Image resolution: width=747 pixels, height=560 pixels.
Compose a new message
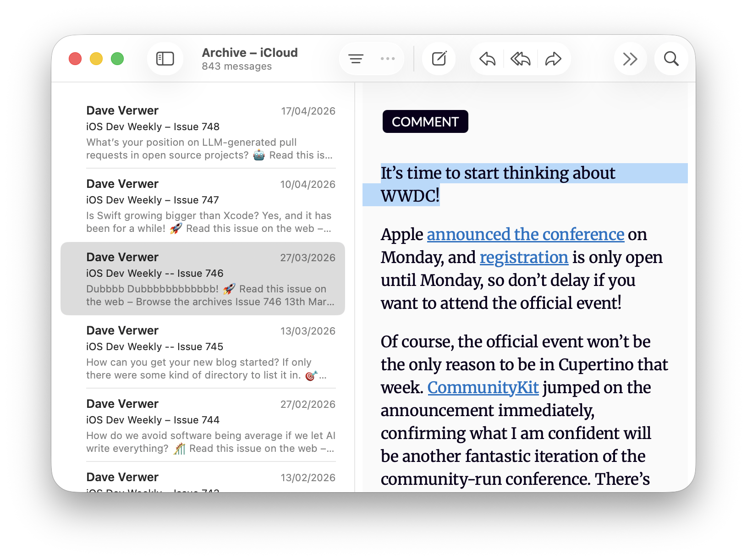pyautogui.click(x=439, y=59)
